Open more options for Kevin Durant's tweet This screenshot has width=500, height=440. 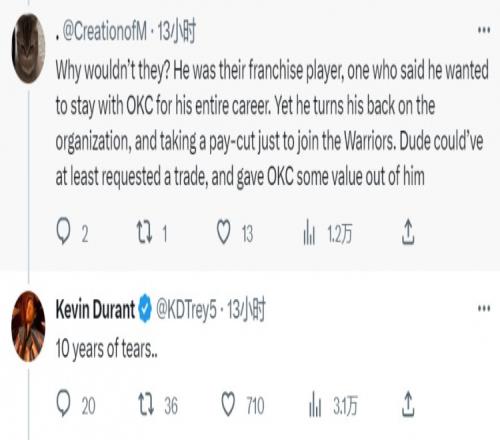click(484, 308)
